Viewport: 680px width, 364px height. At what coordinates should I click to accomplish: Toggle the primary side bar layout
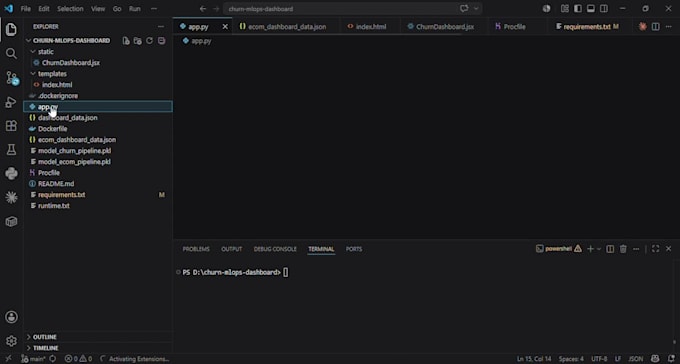pos(578,9)
